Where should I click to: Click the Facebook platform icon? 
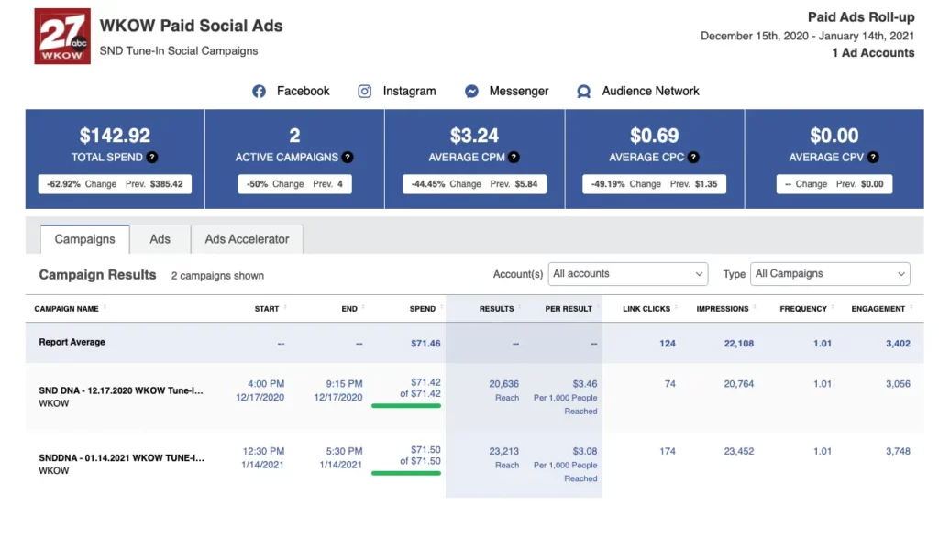(259, 92)
